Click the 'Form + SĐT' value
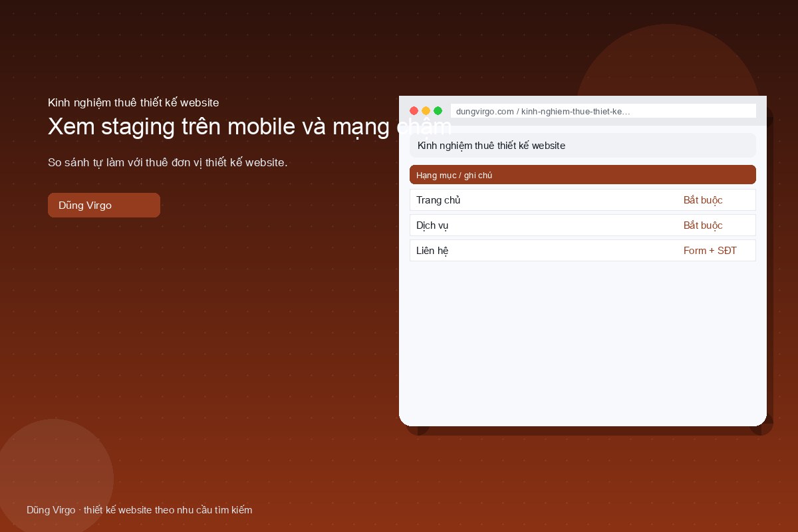This screenshot has width=798, height=532. pos(710,251)
